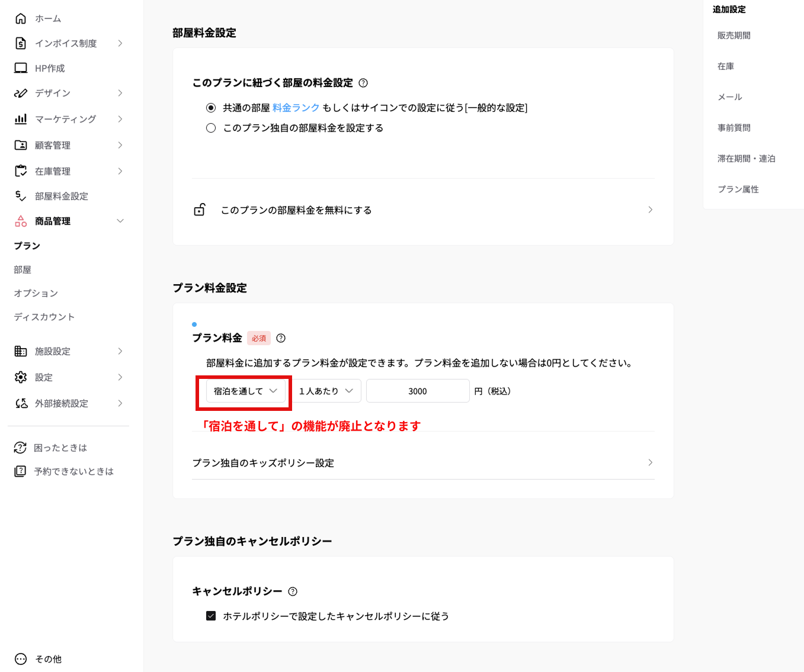The image size is (804, 672).
Task: Click the 在庫管理 calendar check icon
Action: click(21, 171)
